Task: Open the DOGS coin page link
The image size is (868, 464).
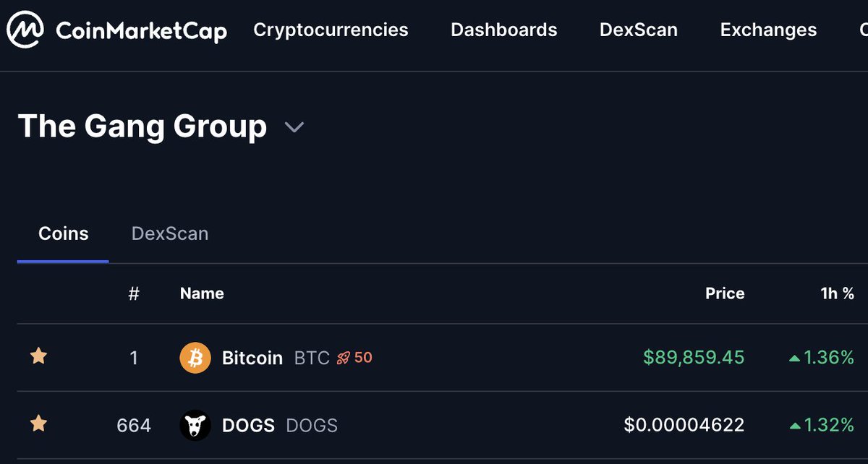Action: pos(248,425)
